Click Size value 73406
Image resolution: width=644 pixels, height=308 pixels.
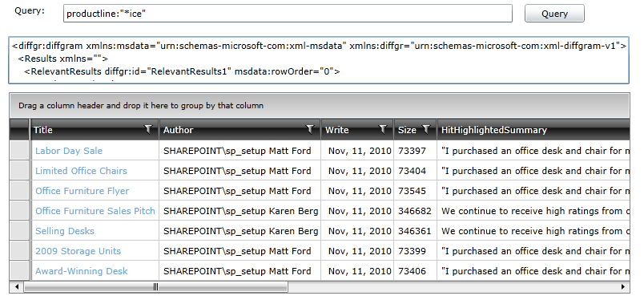coord(412,271)
